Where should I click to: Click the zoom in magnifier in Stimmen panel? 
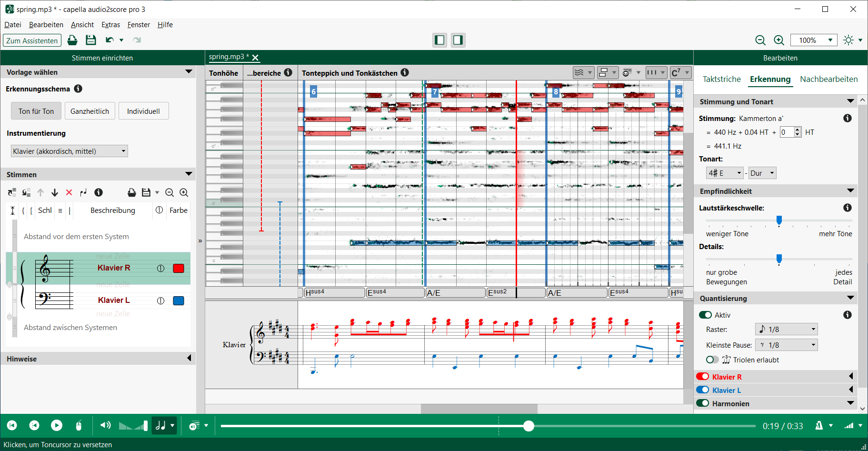(x=184, y=192)
